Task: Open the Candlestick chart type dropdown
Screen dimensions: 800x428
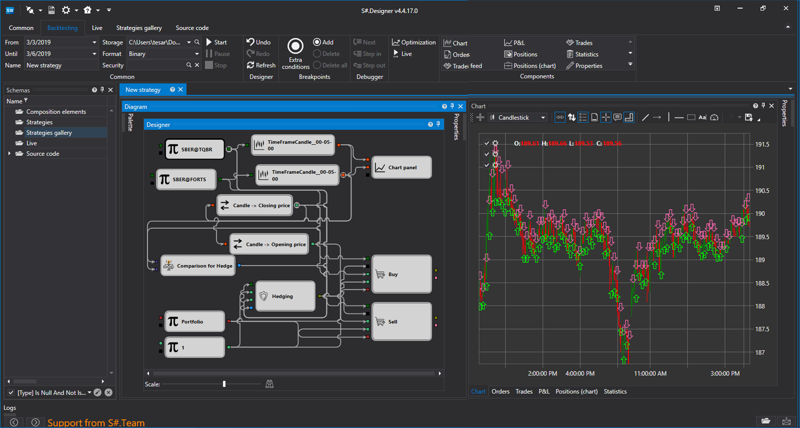Action: click(x=543, y=118)
